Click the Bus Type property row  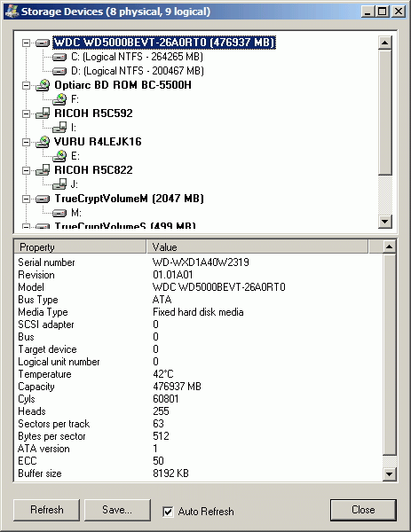198,300
